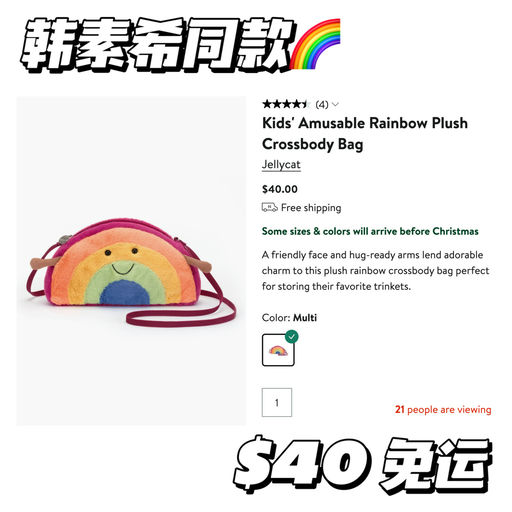Click the $40 免运 banner text
This screenshot has height=512, width=512.
coord(363,464)
